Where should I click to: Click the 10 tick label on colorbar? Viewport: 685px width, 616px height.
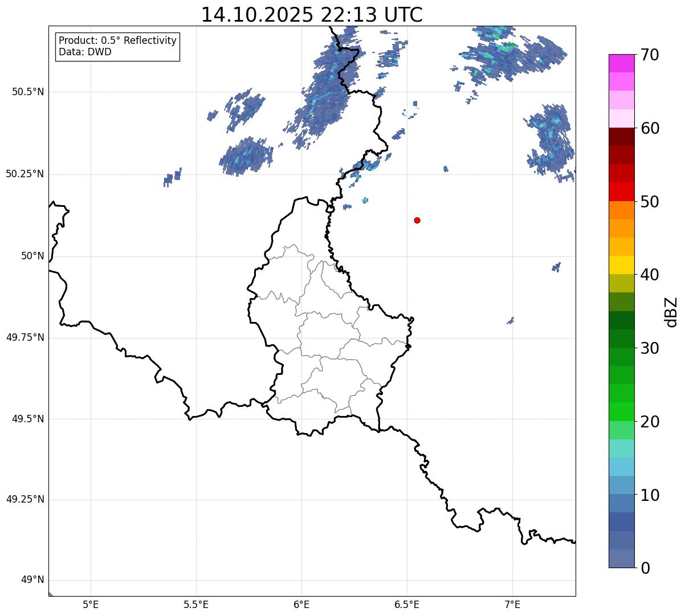click(x=650, y=495)
